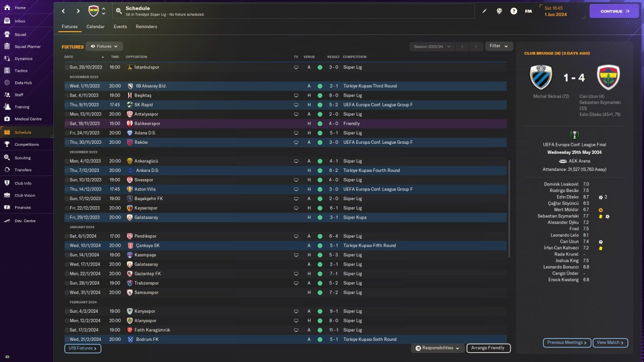
Task: Sort fixtures by the Date column header
Action: 69,57
